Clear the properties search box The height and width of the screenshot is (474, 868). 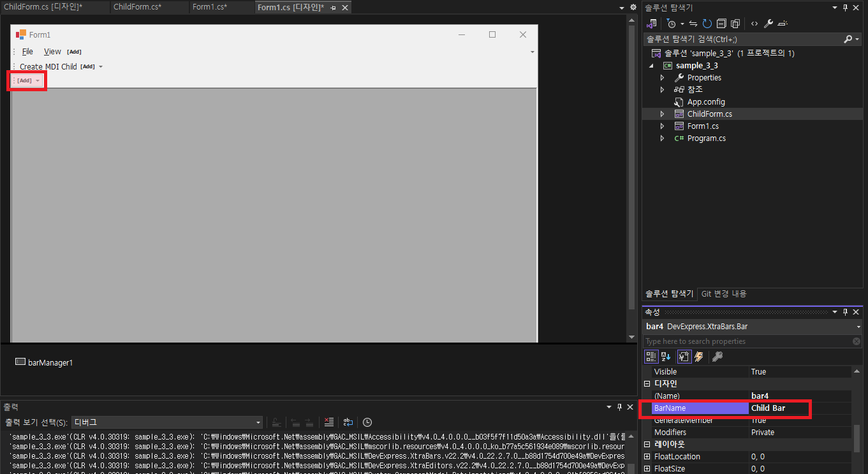857,341
